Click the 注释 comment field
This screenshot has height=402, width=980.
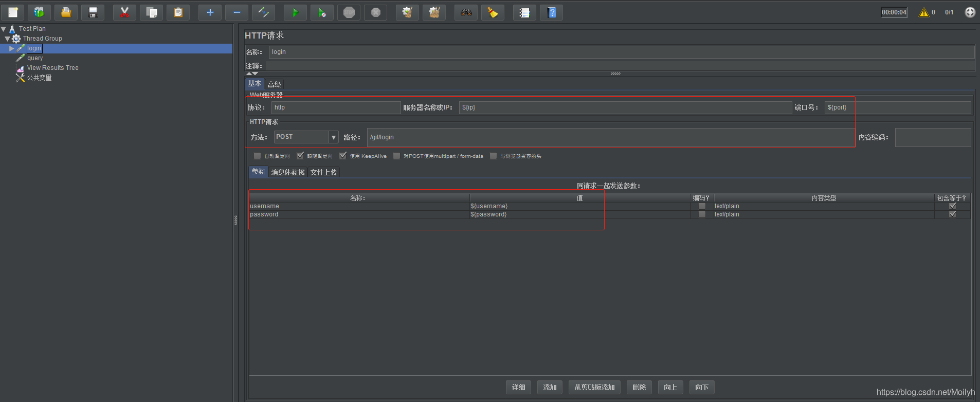click(x=620, y=66)
